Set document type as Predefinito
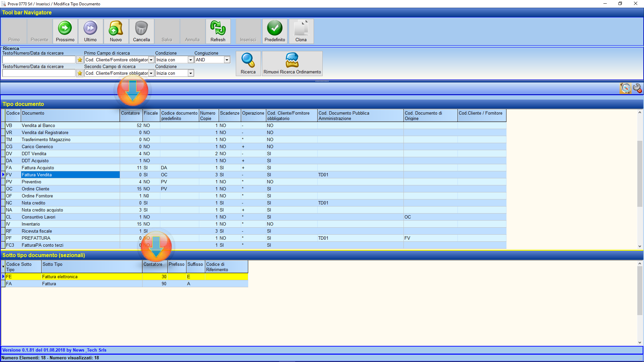644x362 pixels. pos(275,31)
